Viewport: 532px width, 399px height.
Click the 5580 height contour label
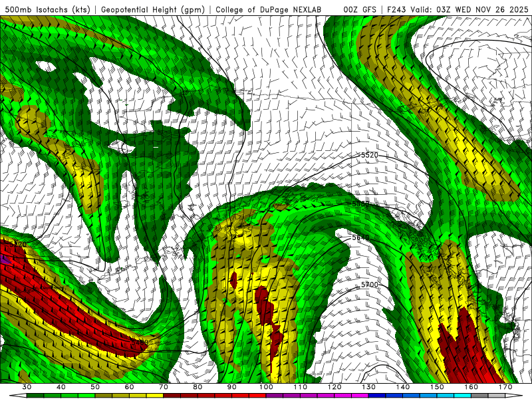360,204
